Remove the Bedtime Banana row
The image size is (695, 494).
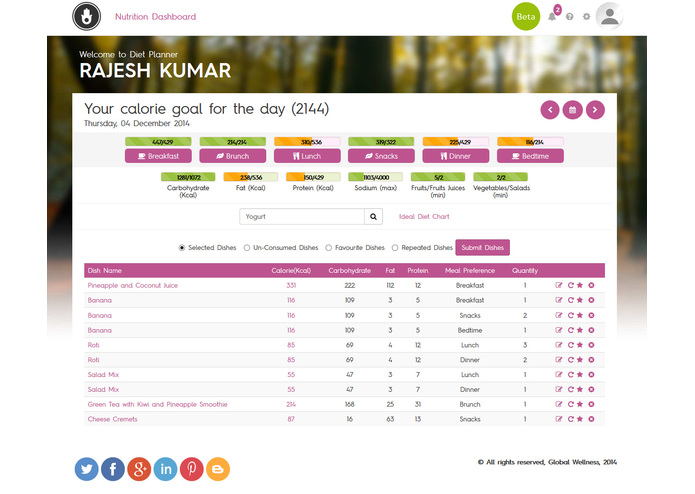[x=591, y=330]
